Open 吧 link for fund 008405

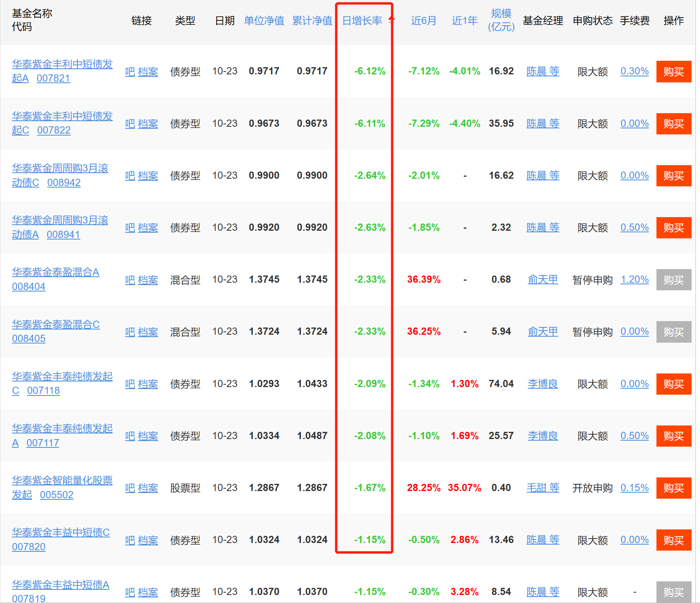(130, 332)
